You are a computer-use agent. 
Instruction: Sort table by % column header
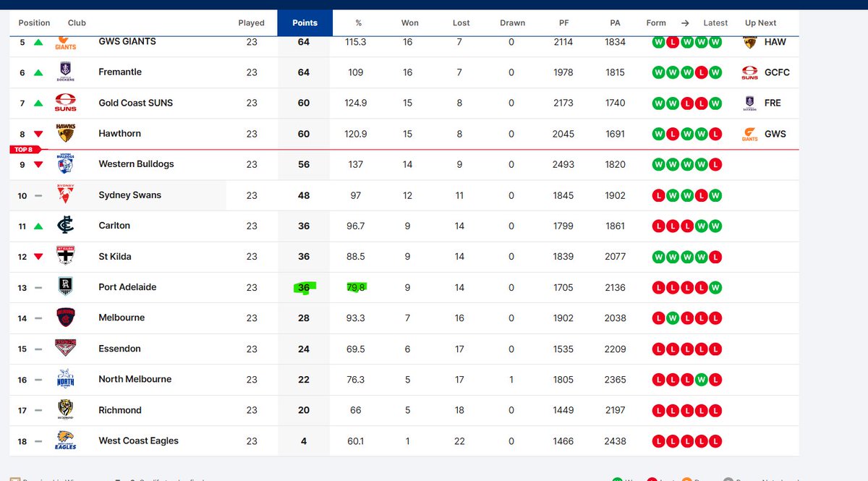[x=358, y=22]
